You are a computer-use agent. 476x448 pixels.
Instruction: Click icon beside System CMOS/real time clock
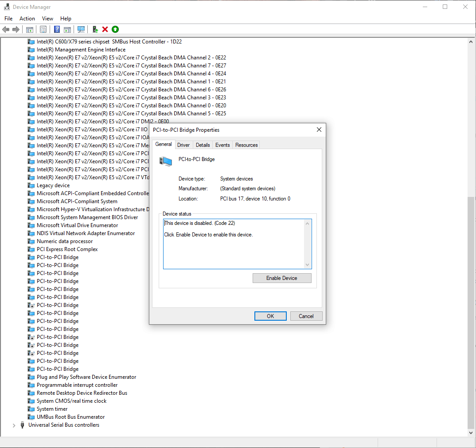point(31,401)
